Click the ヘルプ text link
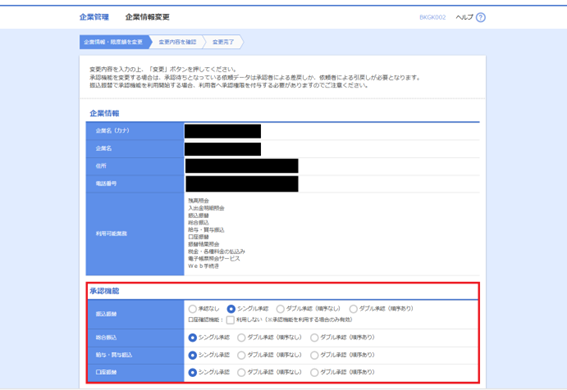 [464, 17]
